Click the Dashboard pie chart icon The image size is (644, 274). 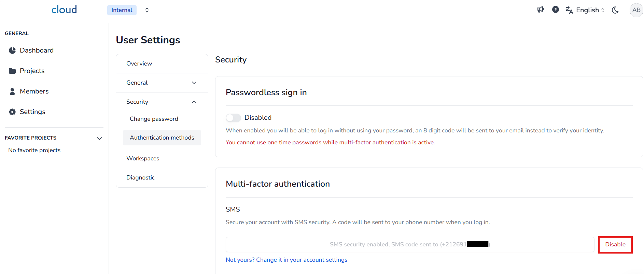12,51
